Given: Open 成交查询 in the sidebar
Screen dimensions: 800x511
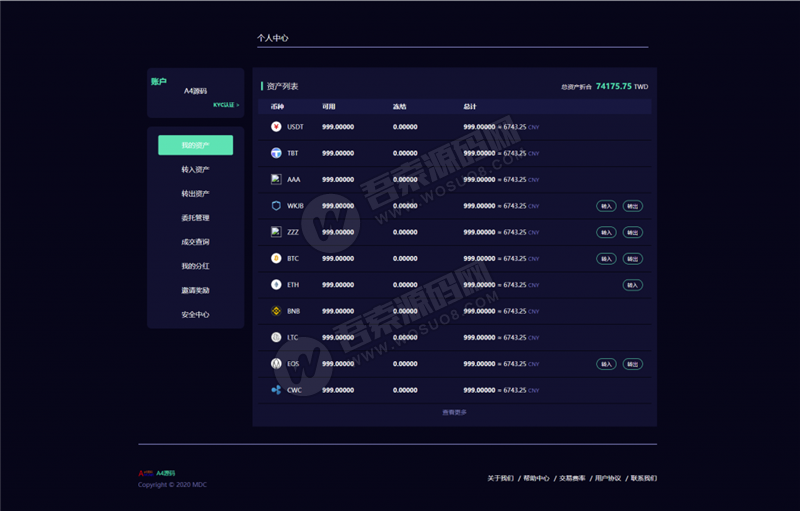Looking at the screenshot, I should coord(195,242).
